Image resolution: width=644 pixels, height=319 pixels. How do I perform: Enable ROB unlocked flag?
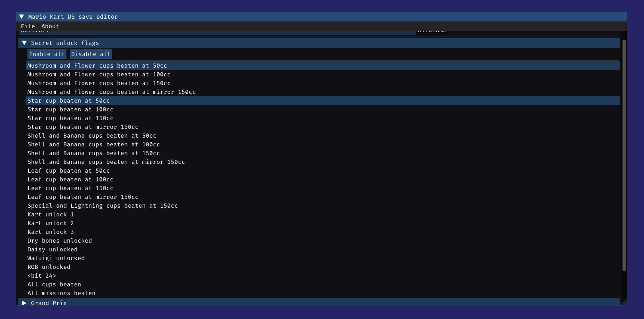pyautogui.click(x=323, y=267)
